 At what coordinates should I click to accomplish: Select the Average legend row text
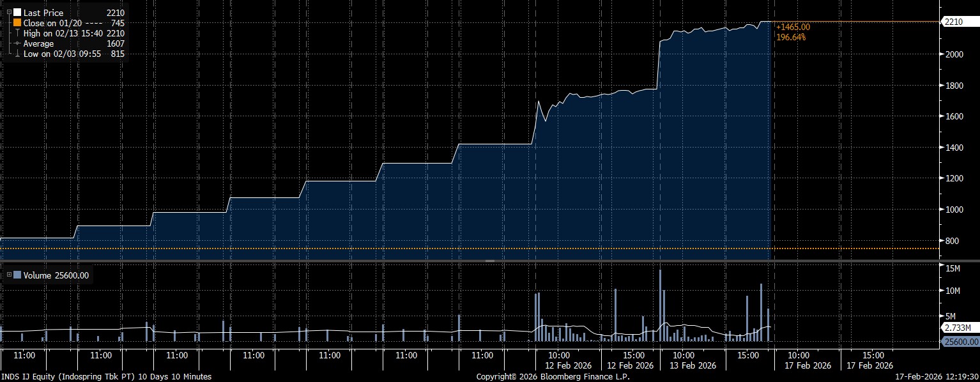[38, 43]
